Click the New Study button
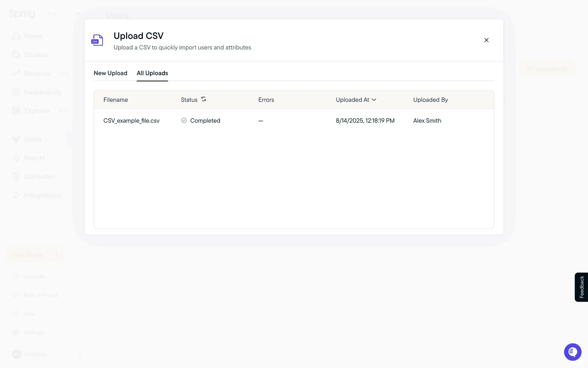The width and height of the screenshot is (588, 368). pos(35,255)
